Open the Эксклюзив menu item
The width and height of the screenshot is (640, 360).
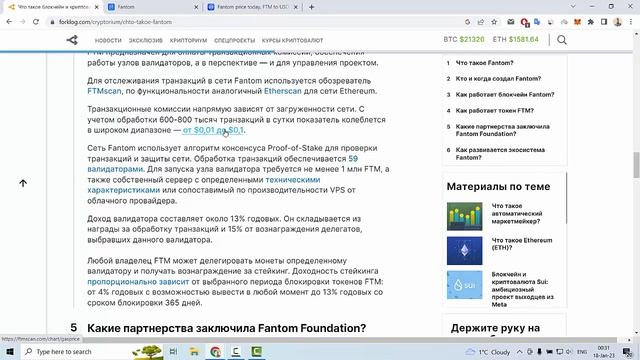pos(146,40)
